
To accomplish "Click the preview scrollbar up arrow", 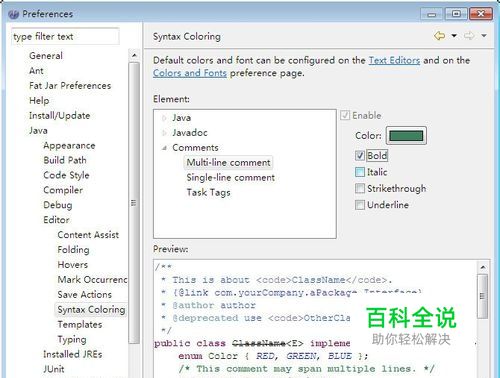I will [x=483, y=267].
